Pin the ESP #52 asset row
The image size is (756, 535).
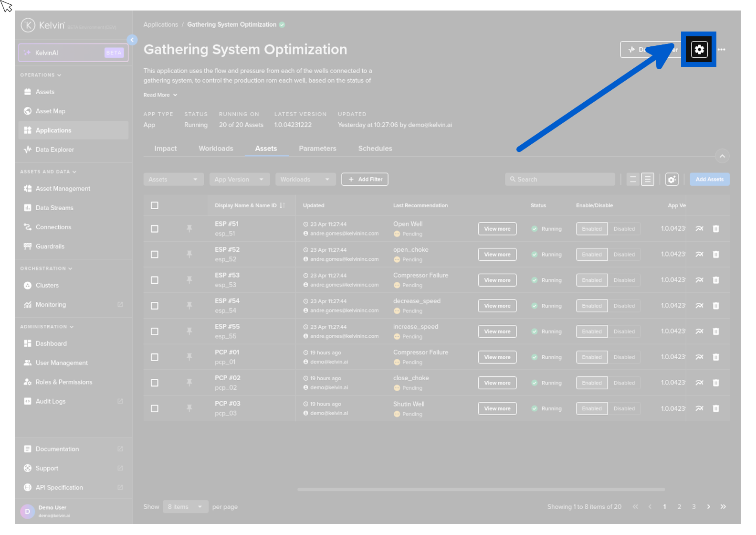[189, 255]
